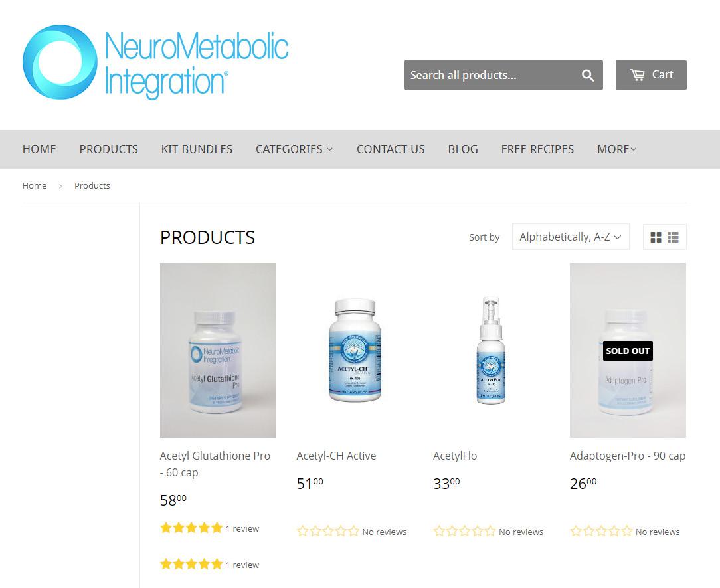Switch to grid view layout
Image resolution: width=720 pixels, height=588 pixels.
656,237
